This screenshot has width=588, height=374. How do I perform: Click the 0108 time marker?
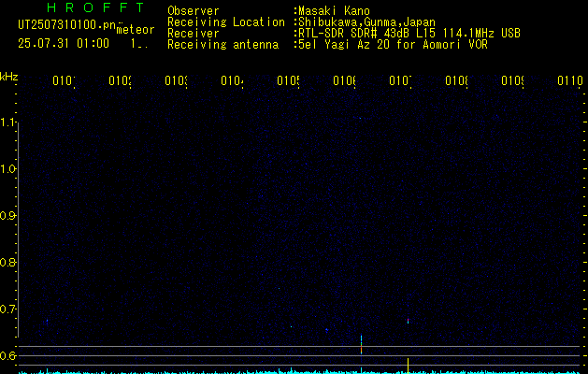coord(456,80)
